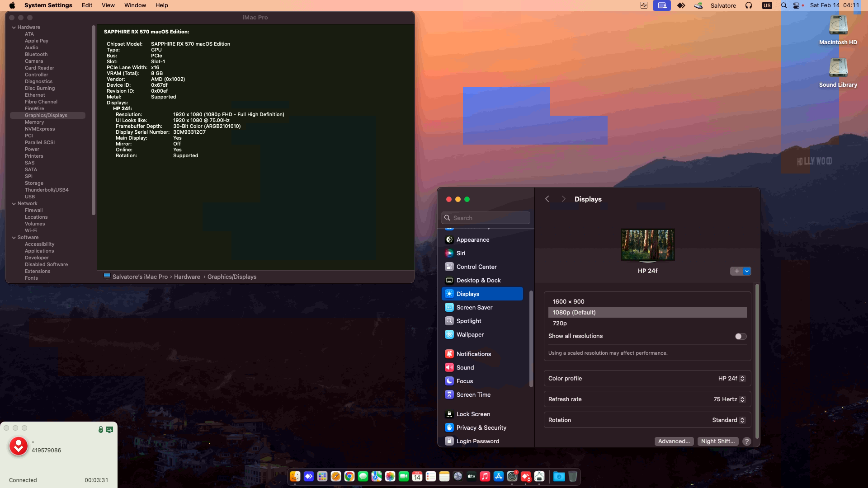
Task: Launch Google Chrome from the Dock
Action: click(349, 476)
